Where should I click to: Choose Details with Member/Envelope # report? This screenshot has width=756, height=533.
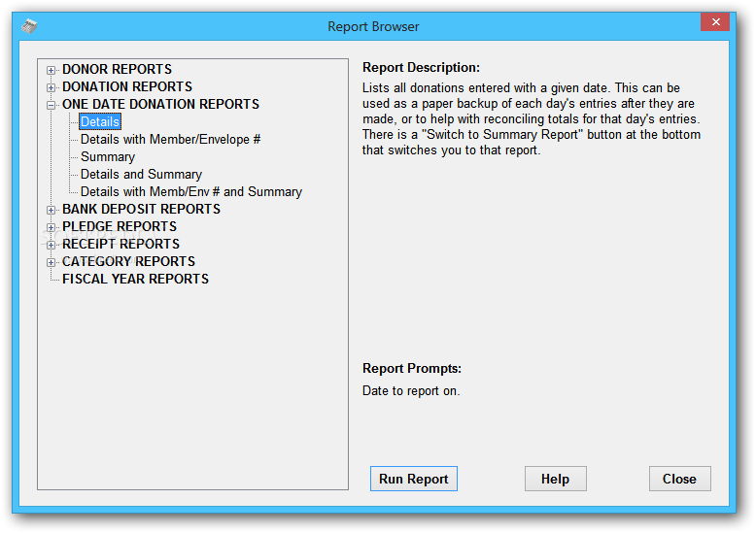coord(170,139)
